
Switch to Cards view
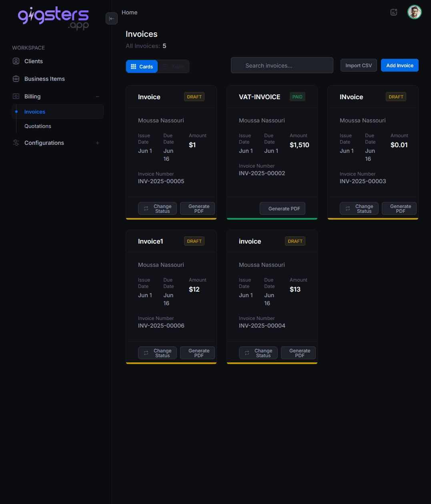pos(142,66)
